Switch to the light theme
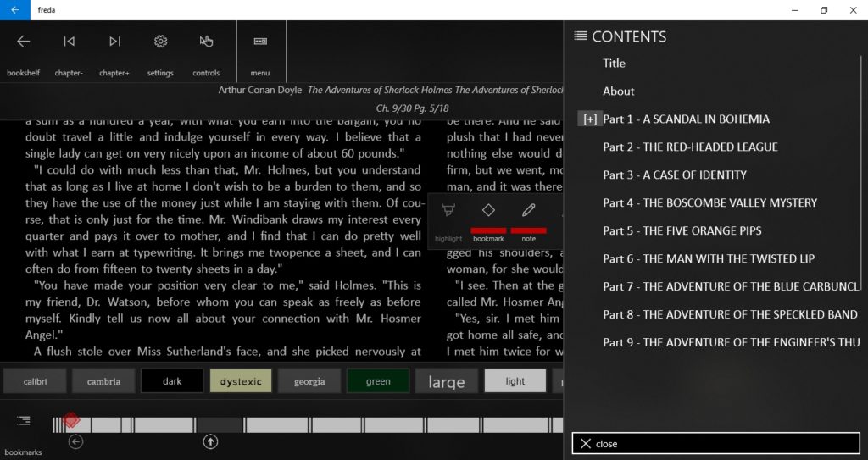868x460 pixels. point(515,381)
